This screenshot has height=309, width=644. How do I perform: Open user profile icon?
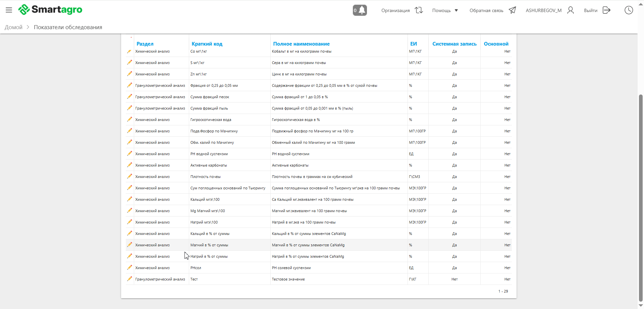570,10
